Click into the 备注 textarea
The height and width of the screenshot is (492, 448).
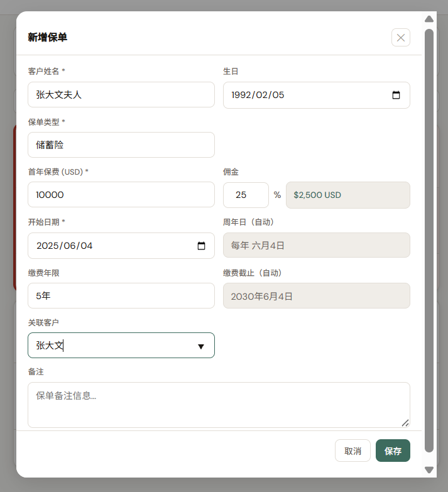(219, 405)
